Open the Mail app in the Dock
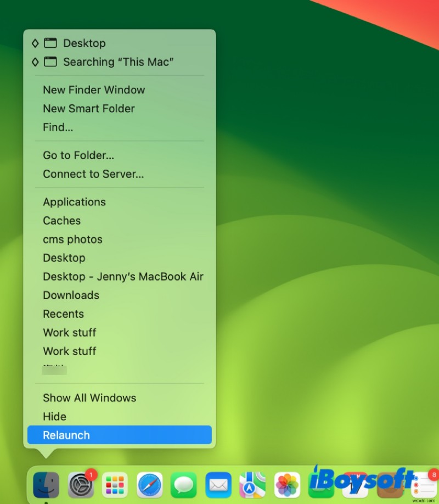This screenshot has height=504, width=439. click(x=218, y=484)
